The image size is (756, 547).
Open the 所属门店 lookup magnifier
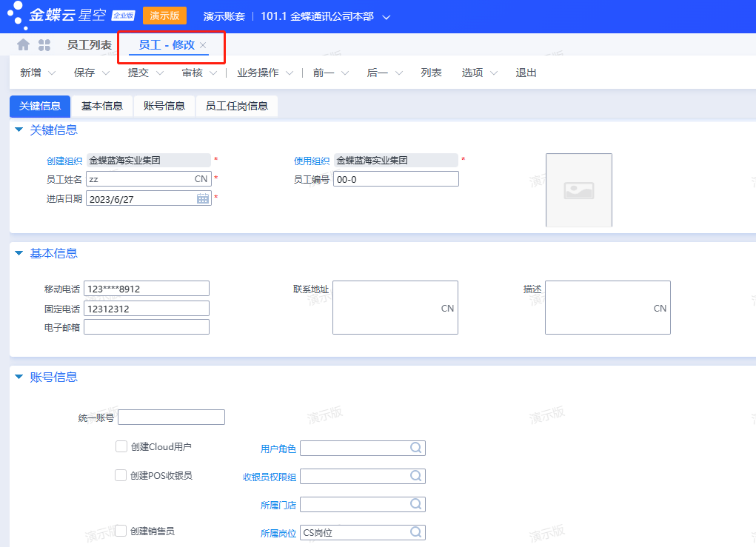coord(416,504)
